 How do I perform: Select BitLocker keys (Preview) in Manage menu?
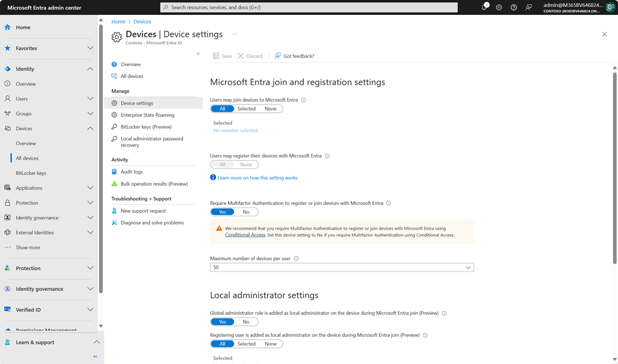pos(146,127)
